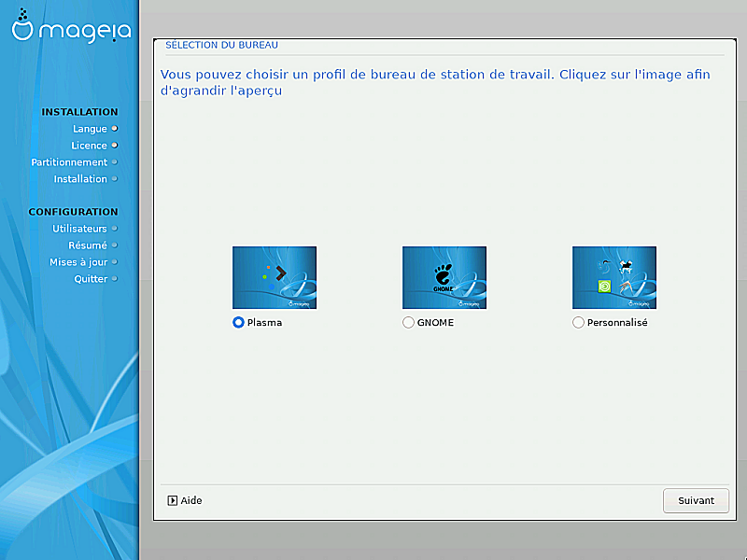Choose the GNOME radio button

click(x=408, y=323)
